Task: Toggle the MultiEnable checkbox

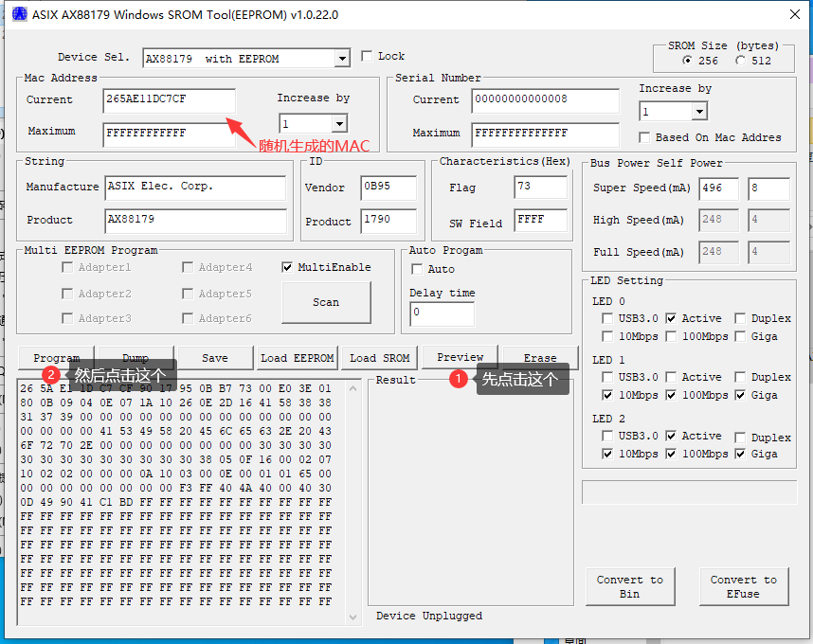Action: pyautogui.click(x=287, y=267)
